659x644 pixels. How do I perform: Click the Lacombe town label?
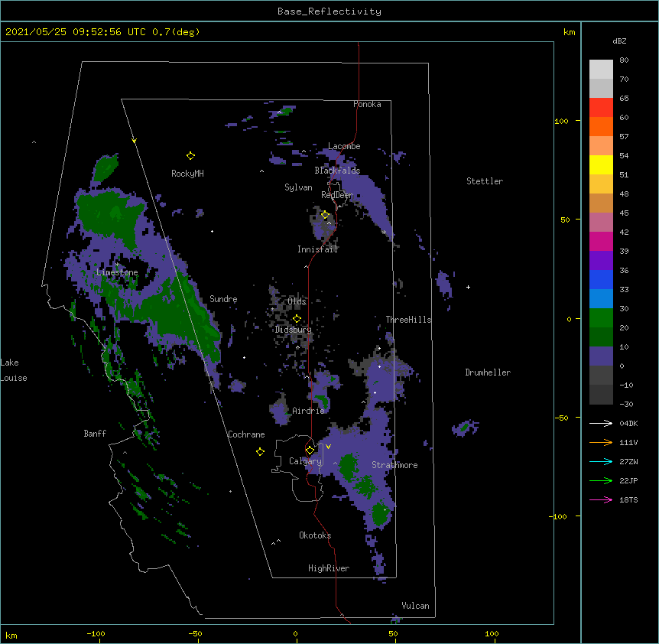point(344,146)
